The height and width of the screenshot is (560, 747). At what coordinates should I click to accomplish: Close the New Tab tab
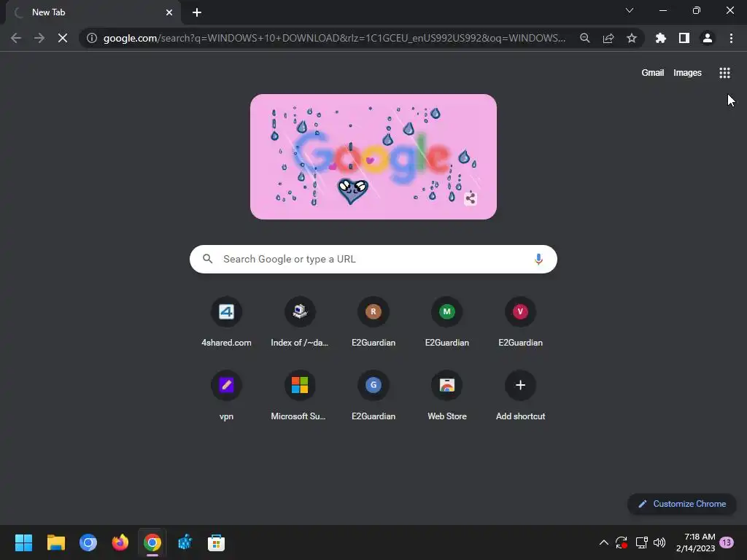pyautogui.click(x=169, y=12)
